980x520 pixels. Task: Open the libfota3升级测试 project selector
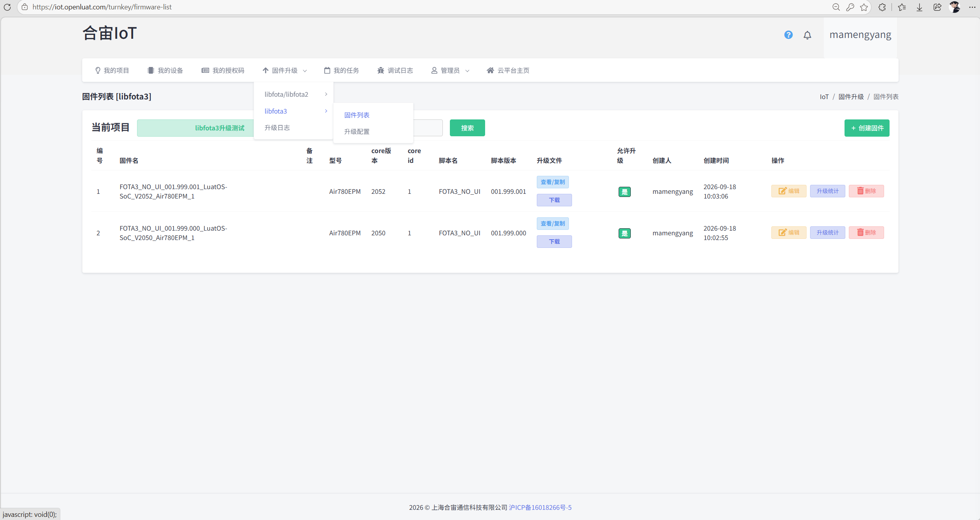[196, 128]
